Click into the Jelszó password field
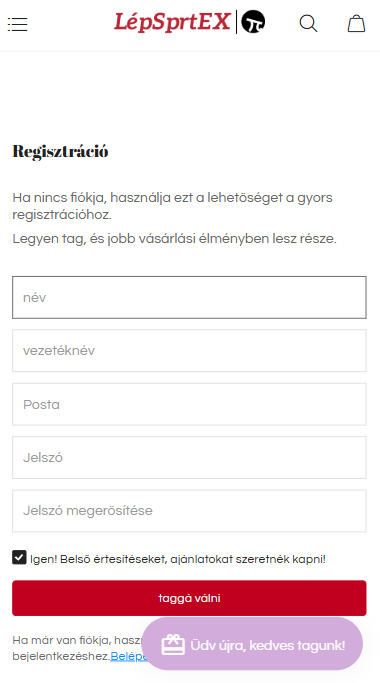 (x=189, y=457)
